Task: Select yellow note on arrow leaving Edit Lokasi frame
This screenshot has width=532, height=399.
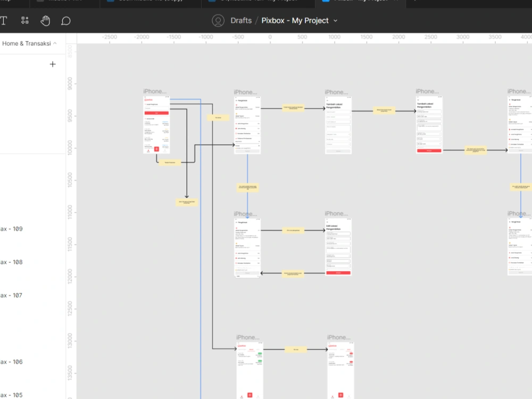Action: 293,273
